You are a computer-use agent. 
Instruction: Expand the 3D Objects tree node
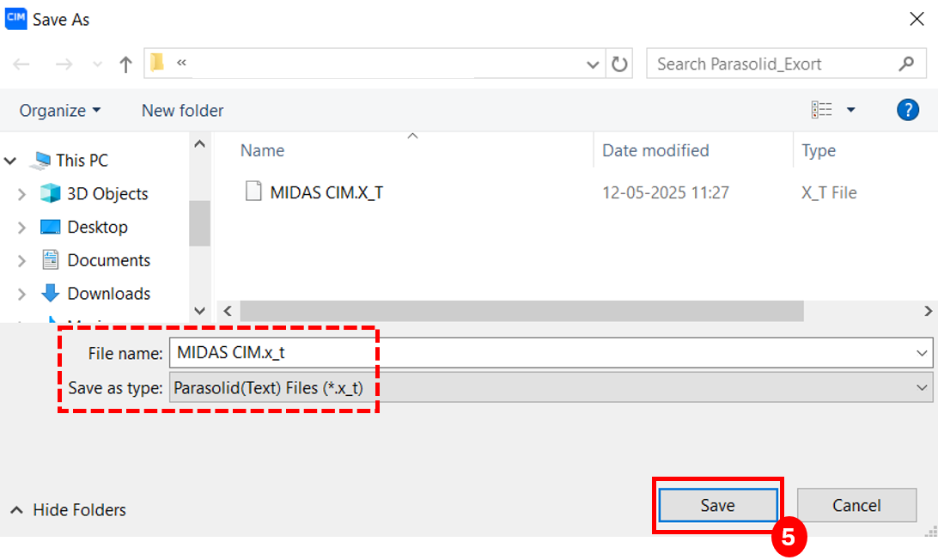[x=21, y=194]
